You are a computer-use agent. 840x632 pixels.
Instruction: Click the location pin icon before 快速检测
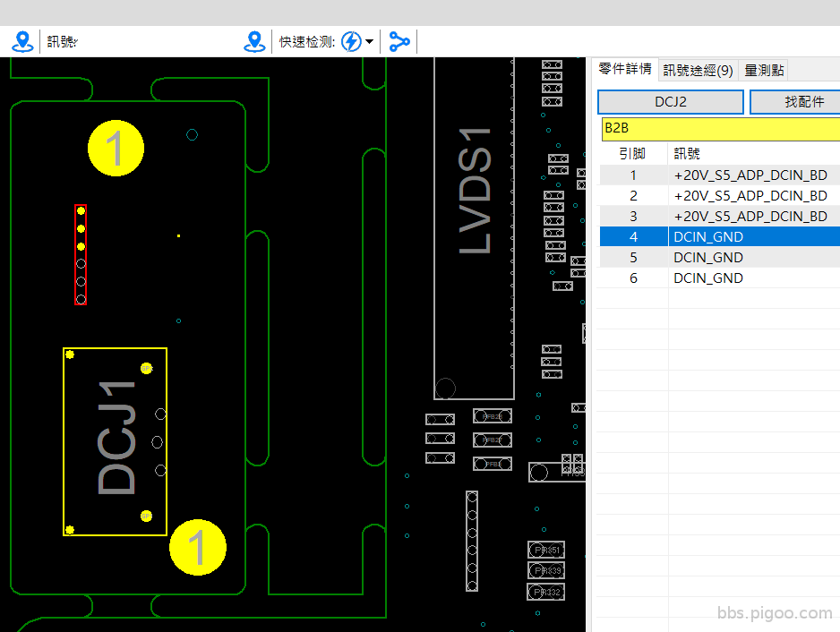(x=254, y=40)
